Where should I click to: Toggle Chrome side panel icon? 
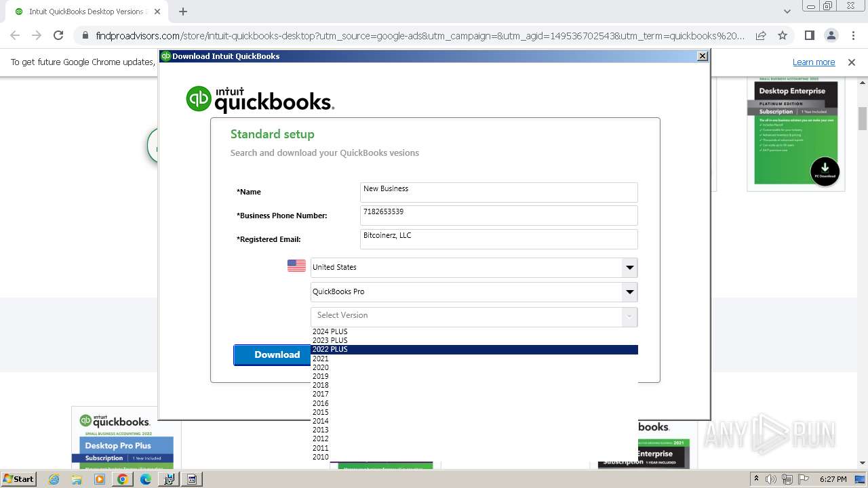(809, 35)
